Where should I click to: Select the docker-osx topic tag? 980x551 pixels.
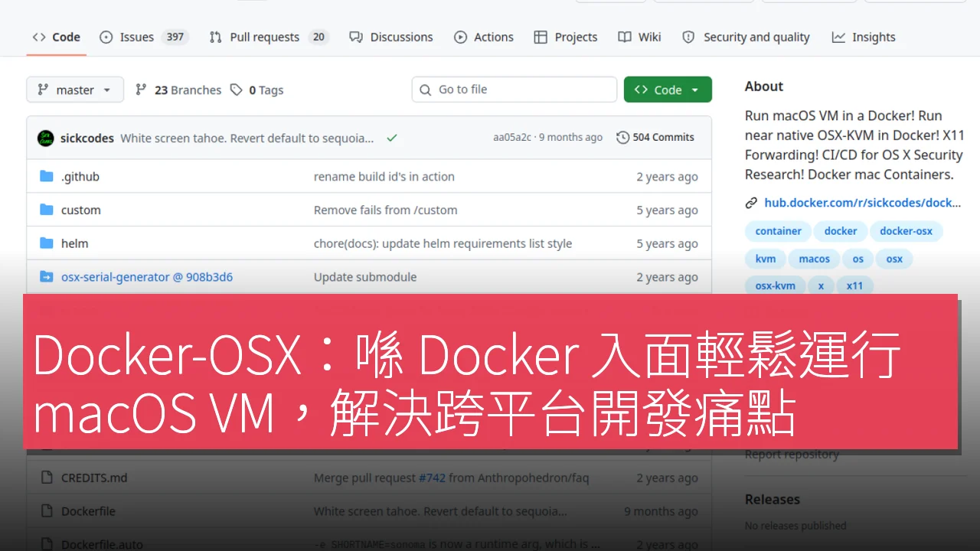point(906,231)
